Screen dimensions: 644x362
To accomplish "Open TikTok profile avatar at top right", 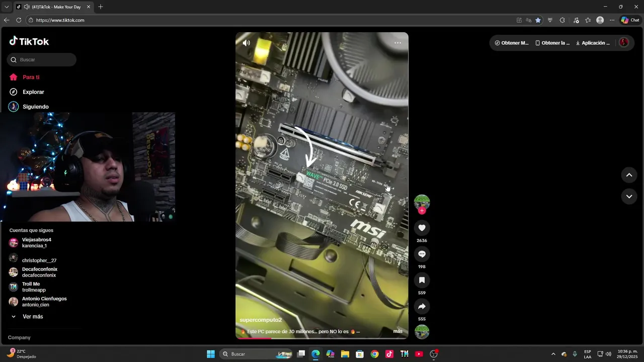I will pyautogui.click(x=624, y=43).
